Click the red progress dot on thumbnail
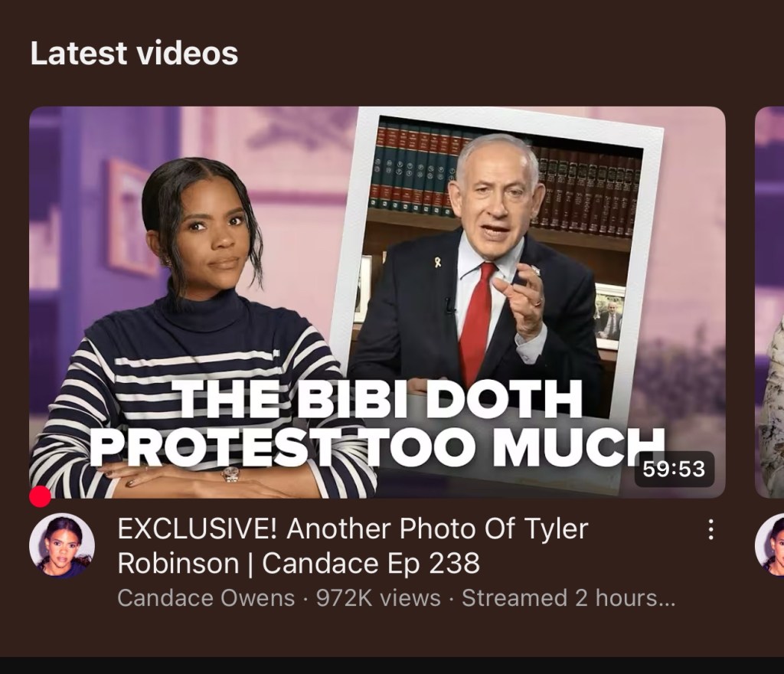This screenshot has width=784, height=674. tap(40, 496)
